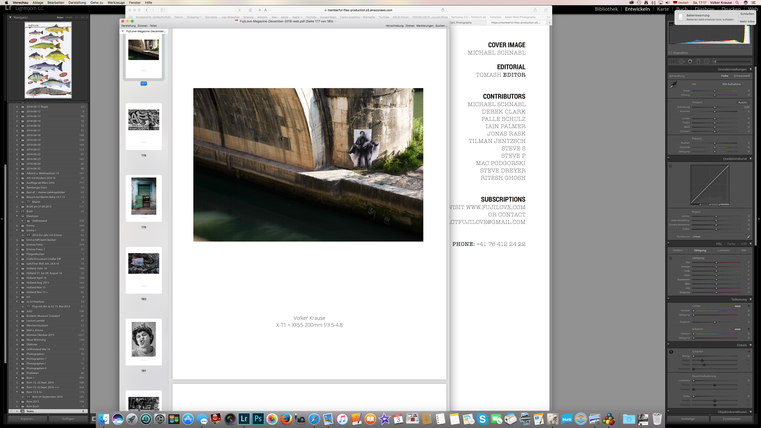Collapse the Details panel
761x428 pixels.
(750, 345)
